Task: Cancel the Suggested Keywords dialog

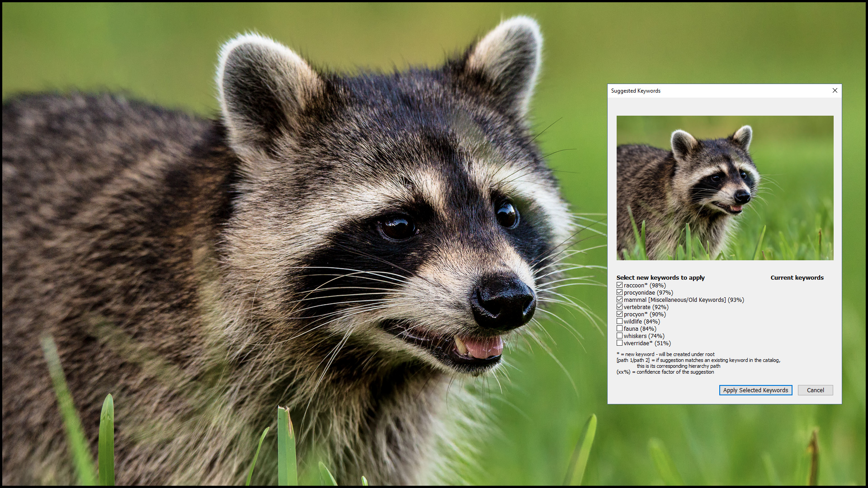Action: (x=815, y=390)
